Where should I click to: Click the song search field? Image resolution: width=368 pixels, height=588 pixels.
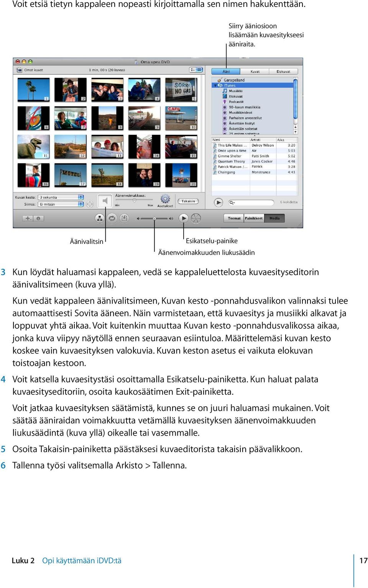click(251, 203)
